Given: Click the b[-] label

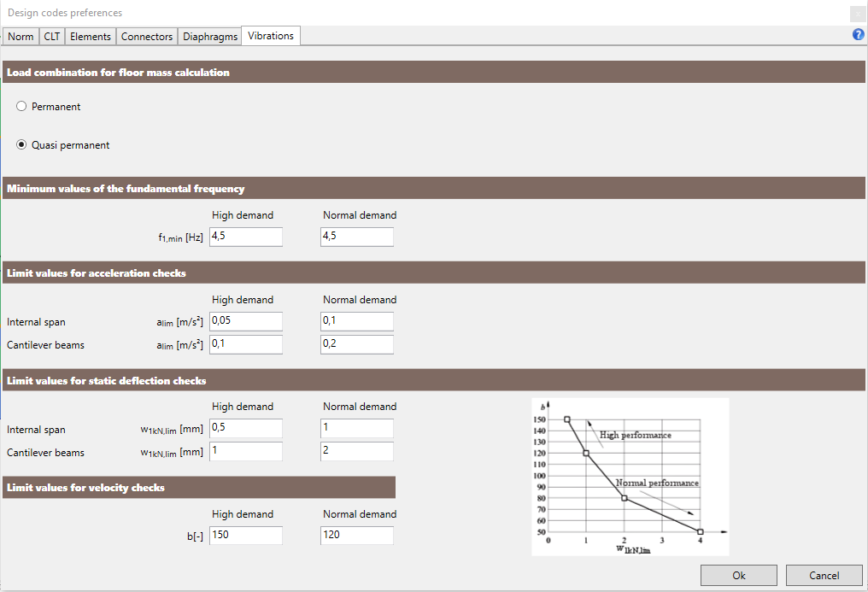Looking at the screenshot, I should (x=195, y=536).
